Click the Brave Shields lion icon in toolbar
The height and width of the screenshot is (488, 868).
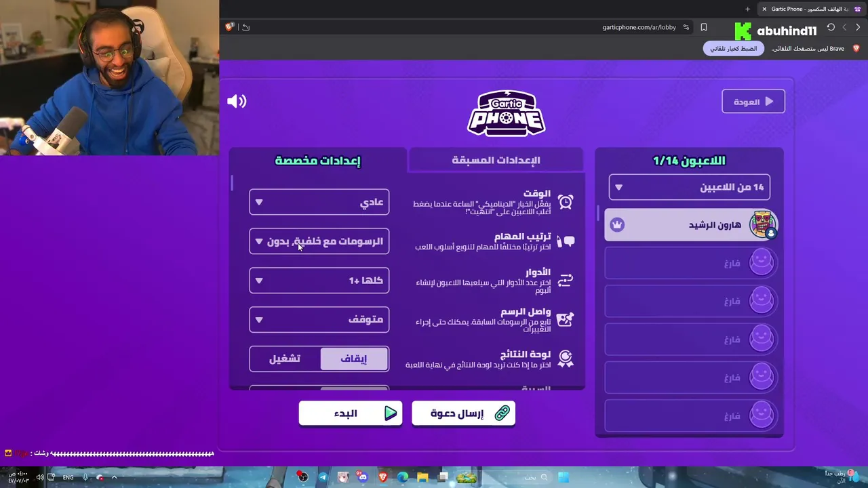[229, 27]
